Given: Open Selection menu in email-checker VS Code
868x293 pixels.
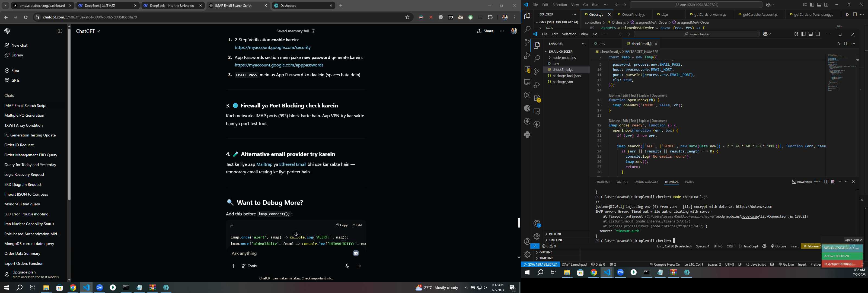Looking at the screenshot, I should pyautogui.click(x=569, y=34).
